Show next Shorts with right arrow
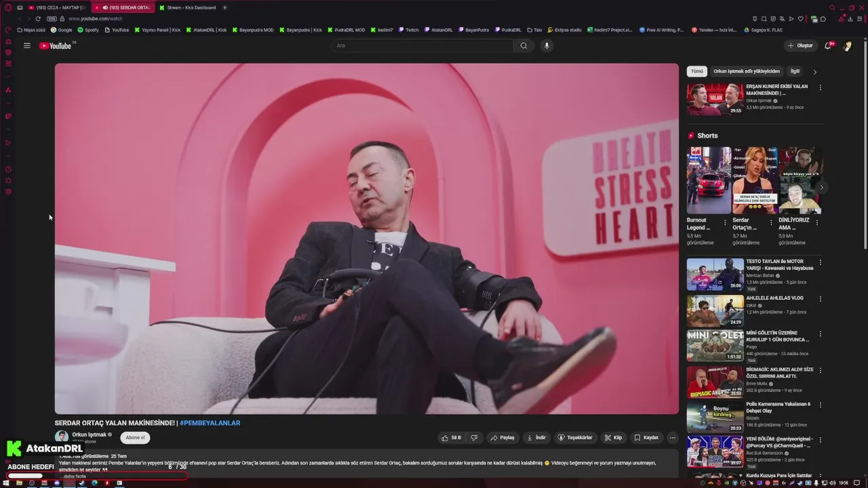The image size is (868, 488). click(821, 188)
